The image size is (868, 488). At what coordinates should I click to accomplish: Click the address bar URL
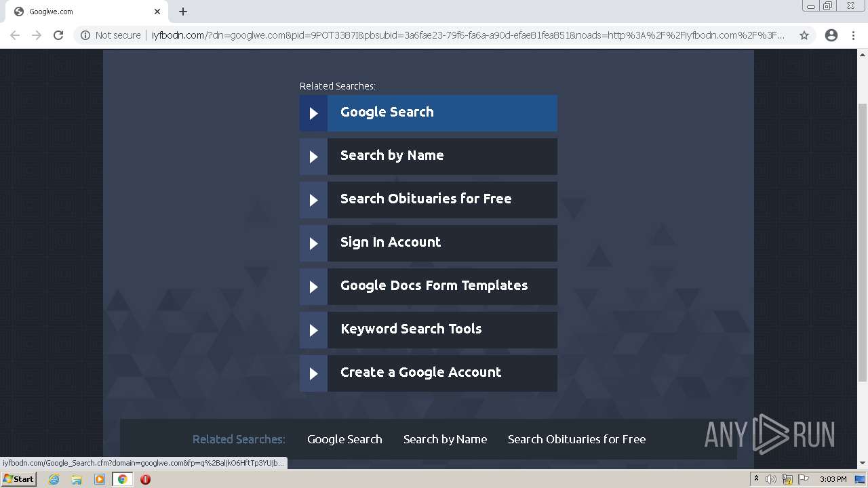click(x=468, y=35)
